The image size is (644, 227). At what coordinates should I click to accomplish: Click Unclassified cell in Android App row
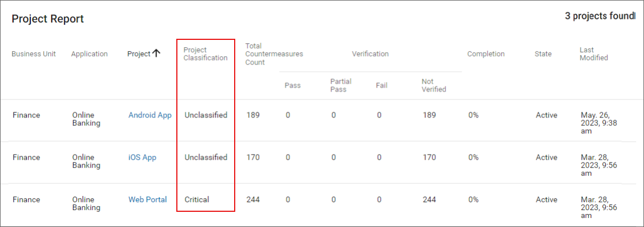click(x=205, y=115)
